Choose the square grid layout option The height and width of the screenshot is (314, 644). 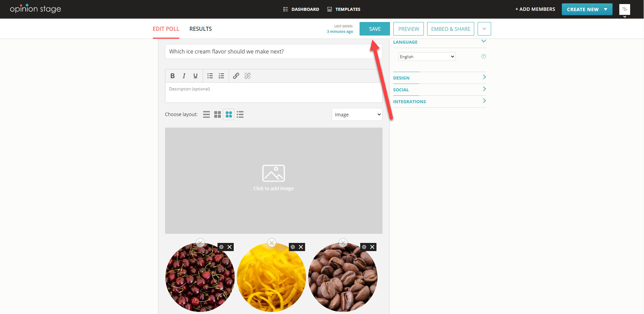point(217,115)
